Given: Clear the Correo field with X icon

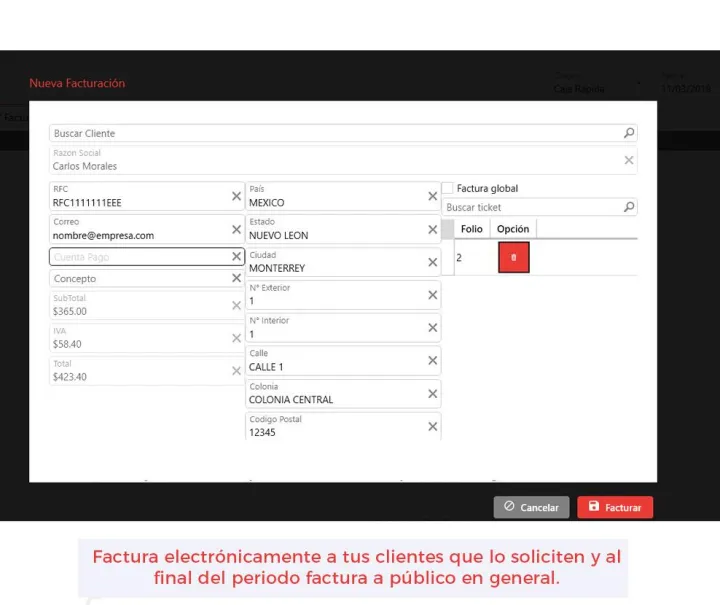Looking at the screenshot, I should [237, 230].
